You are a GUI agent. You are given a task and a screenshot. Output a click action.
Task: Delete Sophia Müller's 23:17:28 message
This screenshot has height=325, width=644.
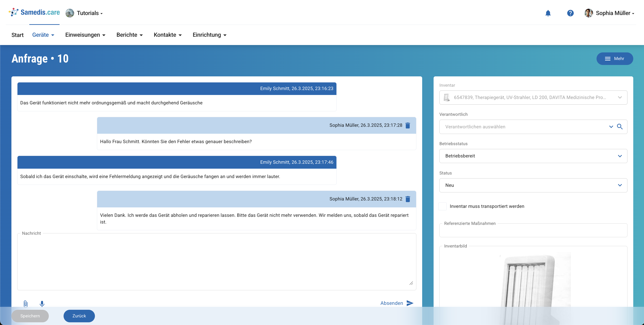point(408,125)
